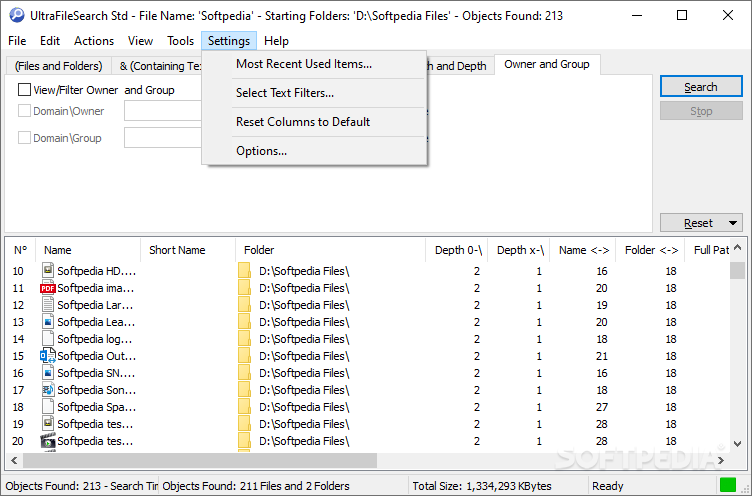Open the Edit menu
The width and height of the screenshot is (752, 496).
point(50,41)
